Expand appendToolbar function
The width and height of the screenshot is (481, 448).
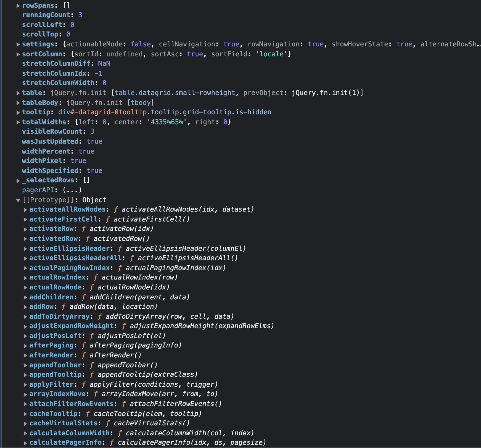click(x=25, y=365)
